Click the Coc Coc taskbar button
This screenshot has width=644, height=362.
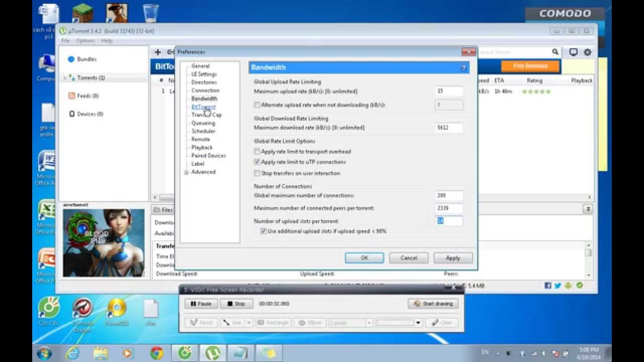(x=185, y=353)
